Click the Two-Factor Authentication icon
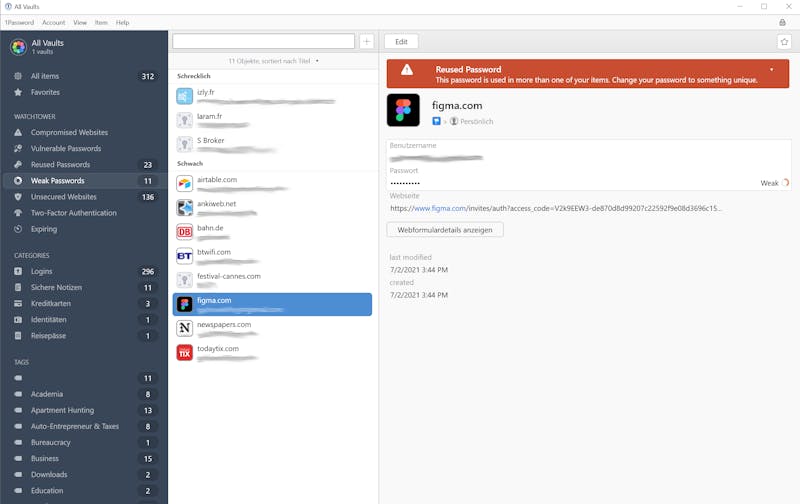The image size is (800, 504). pyautogui.click(x=18, y=213)
